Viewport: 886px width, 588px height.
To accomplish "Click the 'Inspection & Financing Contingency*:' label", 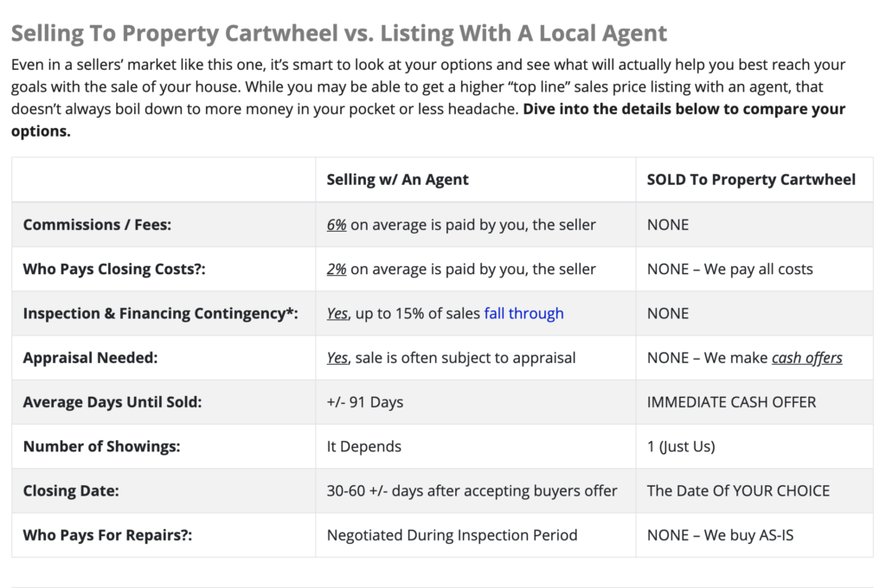I will pos(160,314).
